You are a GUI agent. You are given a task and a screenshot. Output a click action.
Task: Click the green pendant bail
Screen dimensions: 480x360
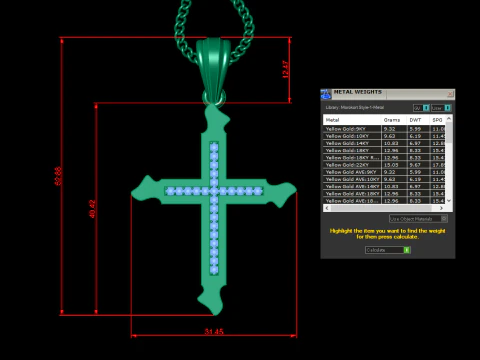pyautogui.click(x=213, y=70)
